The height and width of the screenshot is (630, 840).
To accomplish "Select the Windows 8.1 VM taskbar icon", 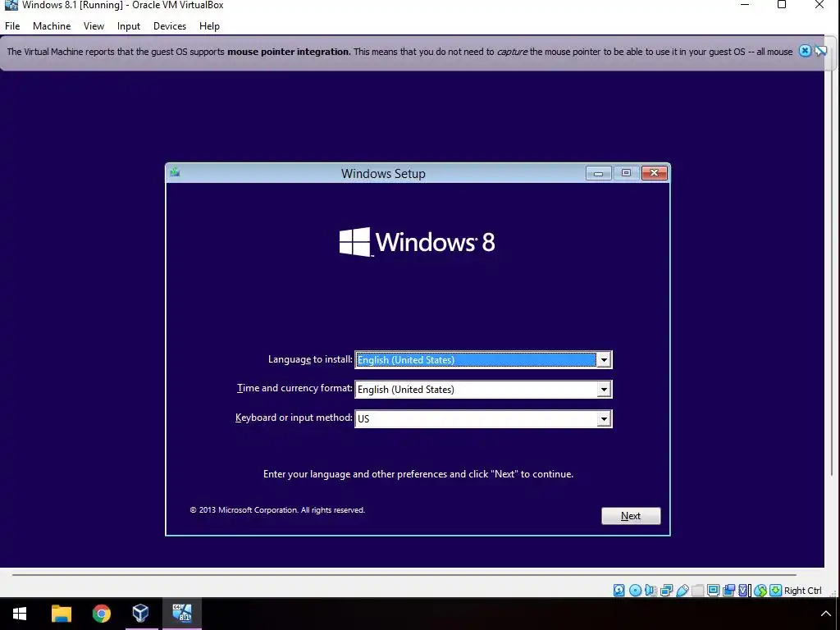I will pyautogui.click(x=181, y=614).
